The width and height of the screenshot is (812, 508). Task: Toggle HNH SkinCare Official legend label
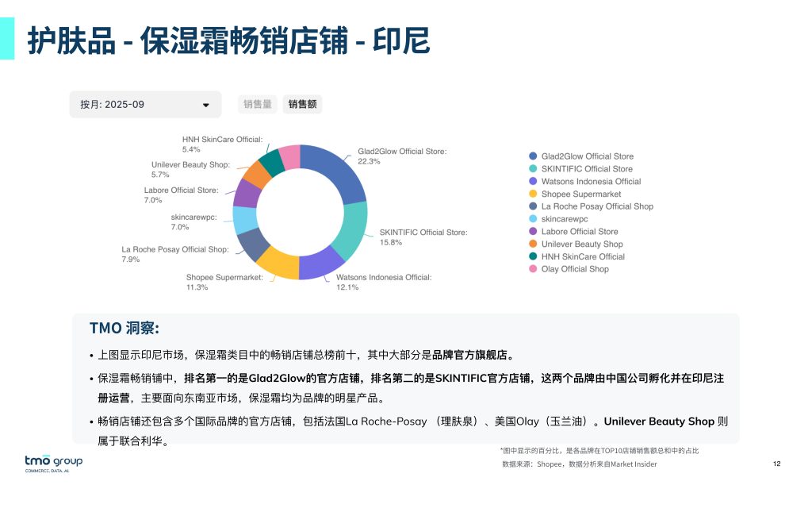[x=583, y=256]
